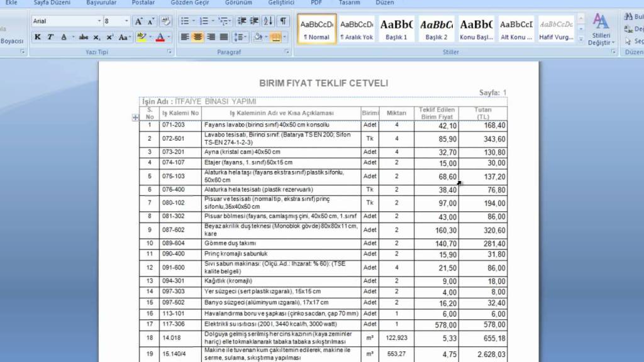
Task: Click the red font color swatch
Action: pyautogui.click(x=160, y=37)
